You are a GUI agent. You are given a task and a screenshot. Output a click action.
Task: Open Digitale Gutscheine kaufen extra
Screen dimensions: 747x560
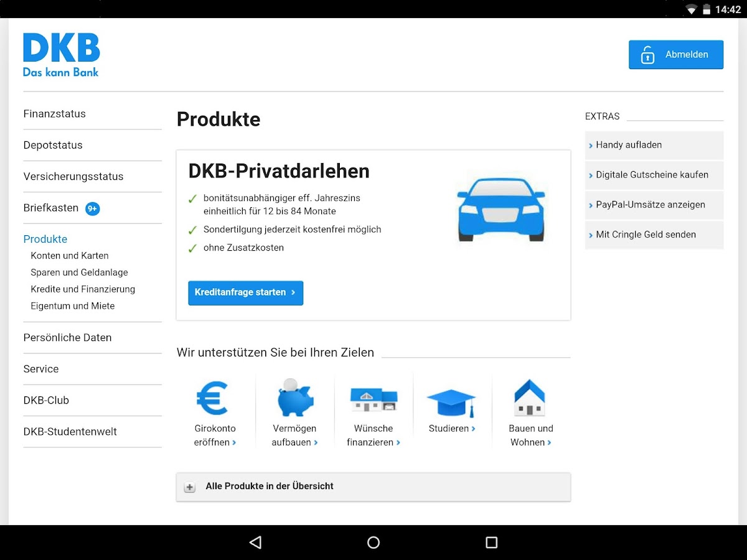click(654, 175)
